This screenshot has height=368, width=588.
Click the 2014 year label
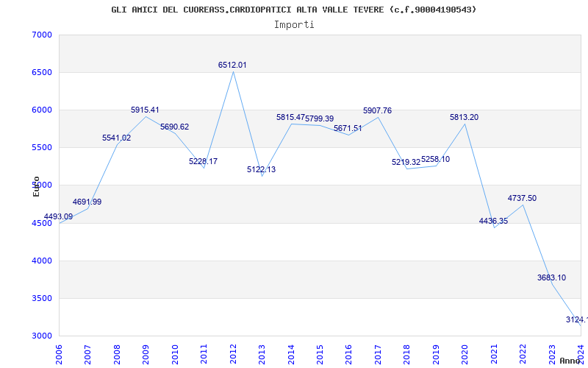(290, 353)
